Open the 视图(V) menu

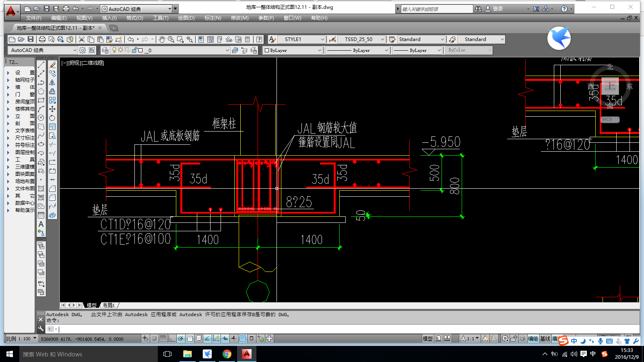pyautogui.click(x=84, y=18)
